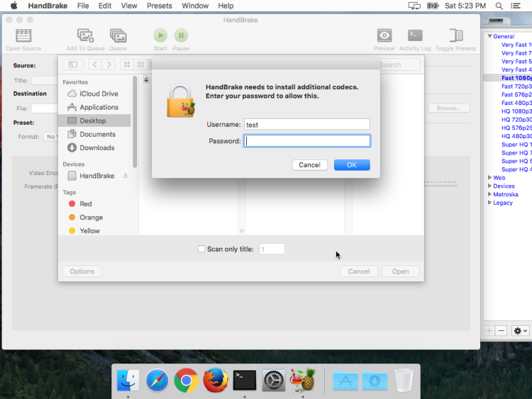Open the Queue toolbar icon

click(118, 35)
